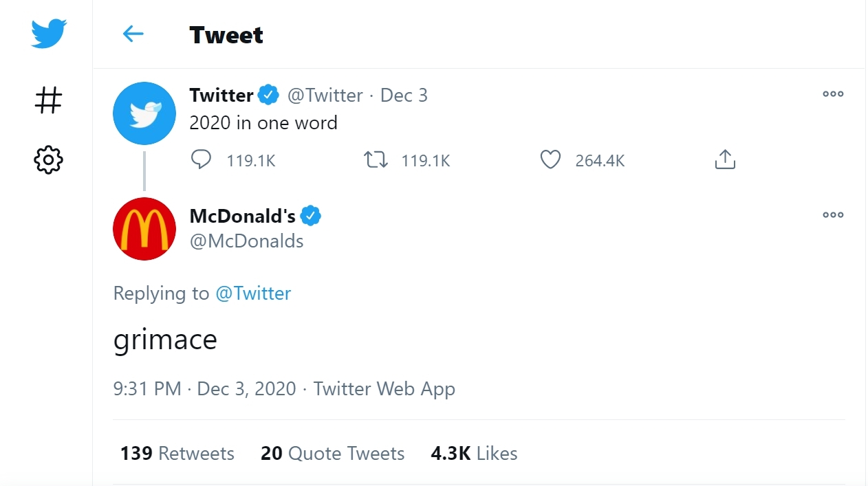View the 139 Retweets list
Image resolution: width=868 pixels, height=486 pixels.
(177, 454)
